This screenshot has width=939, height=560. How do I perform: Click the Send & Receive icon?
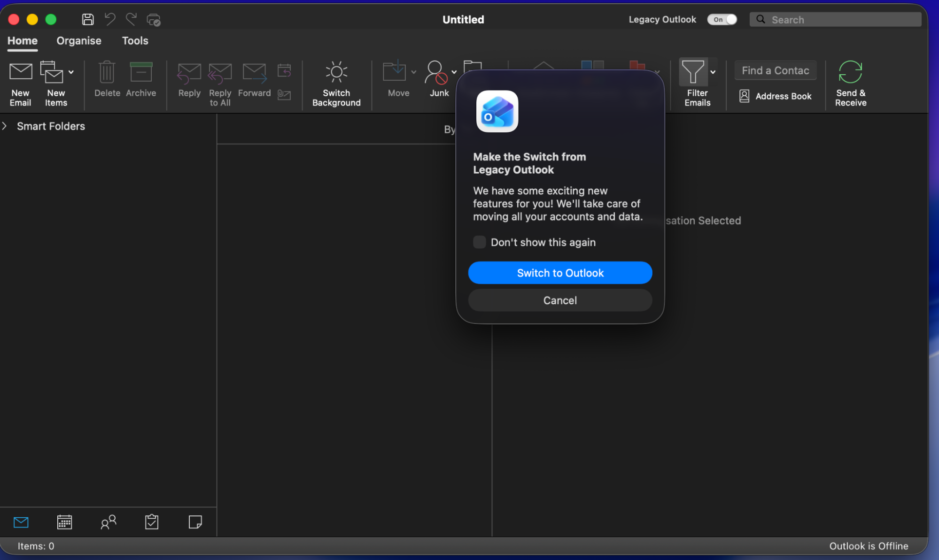[850, 72]
